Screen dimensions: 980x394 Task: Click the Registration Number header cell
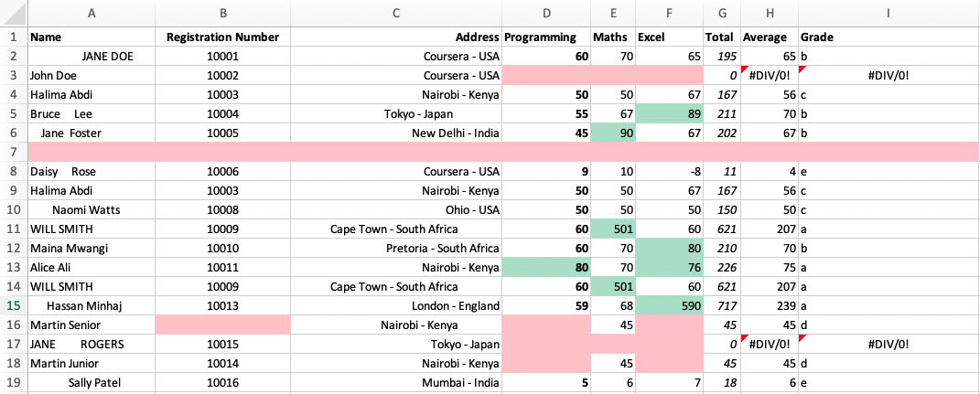coord(222,37)
